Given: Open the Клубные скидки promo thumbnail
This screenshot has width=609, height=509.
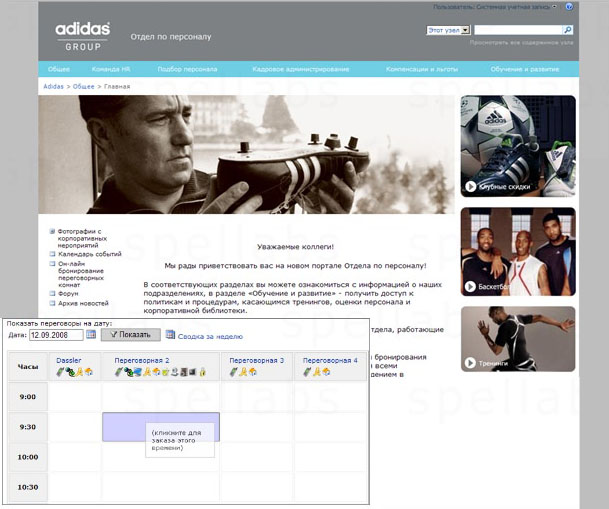Looking at the screenshot, I should coord(518,146).
